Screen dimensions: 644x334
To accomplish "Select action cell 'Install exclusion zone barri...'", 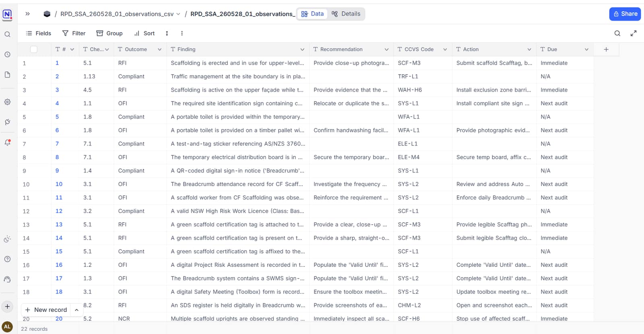I will coord(494,90).
